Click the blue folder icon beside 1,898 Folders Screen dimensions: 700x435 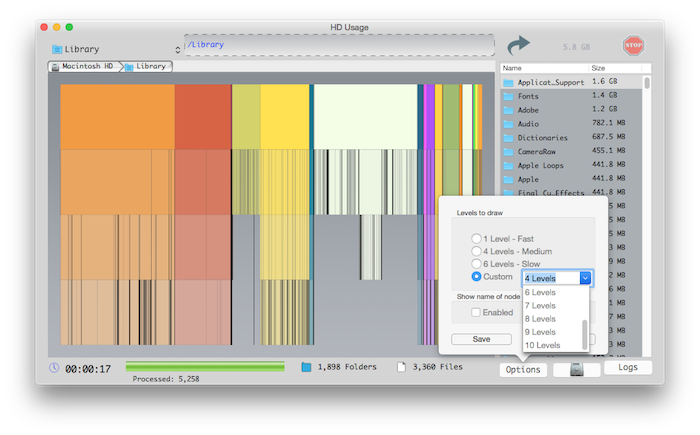point(306,367)
